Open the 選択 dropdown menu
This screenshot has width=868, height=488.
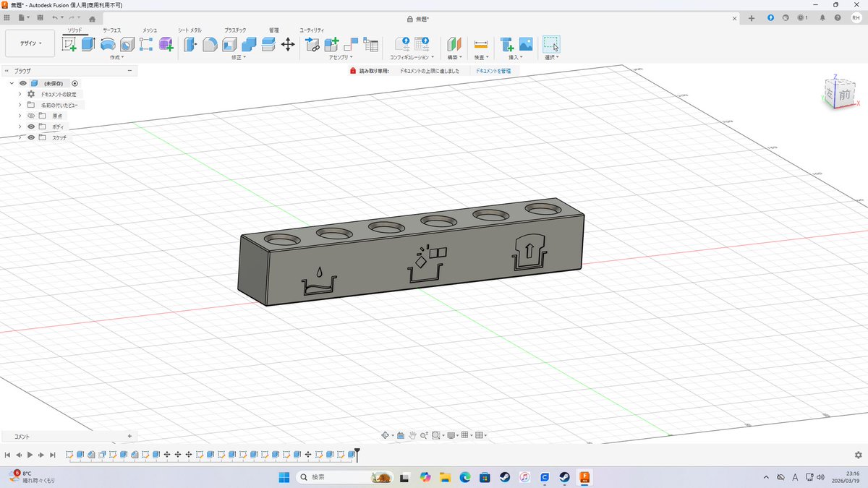[551, 57]
